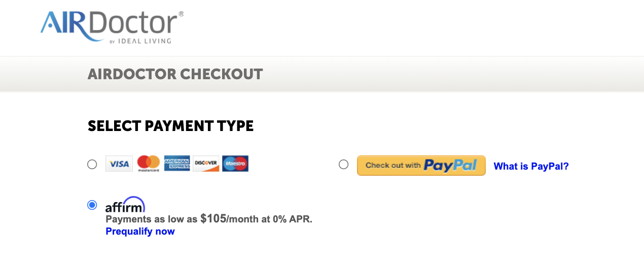Screen dimensions: 644x260
Task: Select the credit card payment radio button
Action: (x=92, y=164)
